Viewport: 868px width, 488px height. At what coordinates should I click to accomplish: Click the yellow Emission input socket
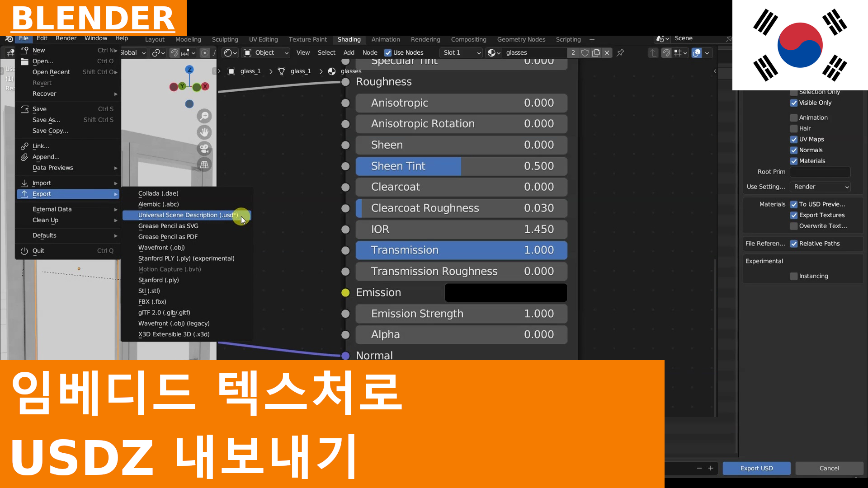[x=345, y=293]
